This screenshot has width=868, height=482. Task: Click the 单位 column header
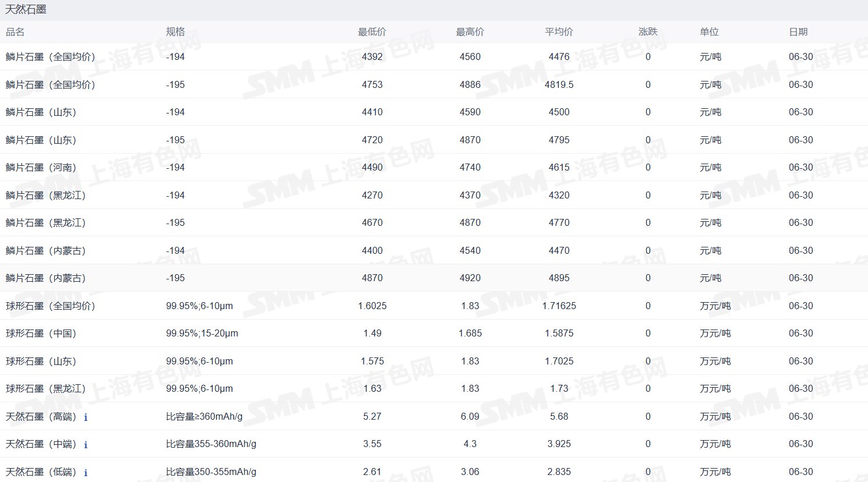pyautogui.click(x=709, y=32)
